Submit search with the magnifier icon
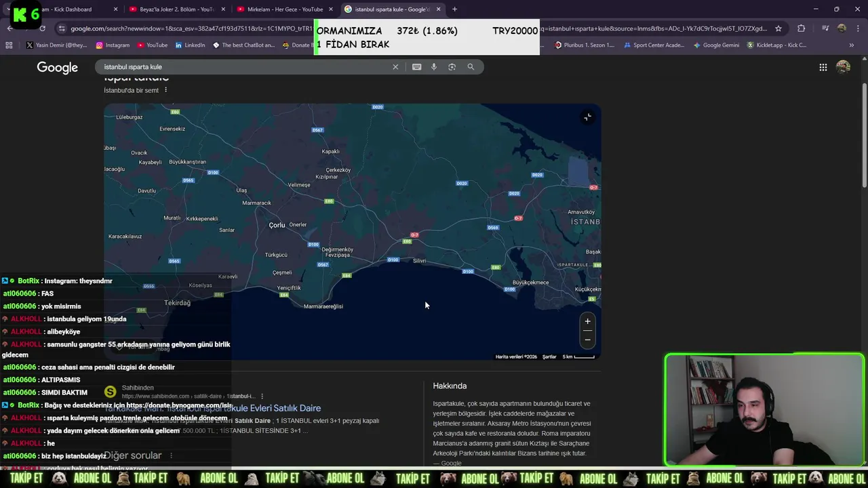Viewport: 868px width, 488px height. click(x=471, y=67)
